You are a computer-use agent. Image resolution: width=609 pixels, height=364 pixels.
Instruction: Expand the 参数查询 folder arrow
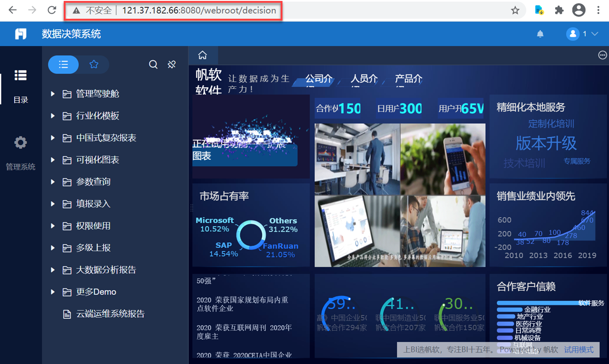tap(53, 182)
